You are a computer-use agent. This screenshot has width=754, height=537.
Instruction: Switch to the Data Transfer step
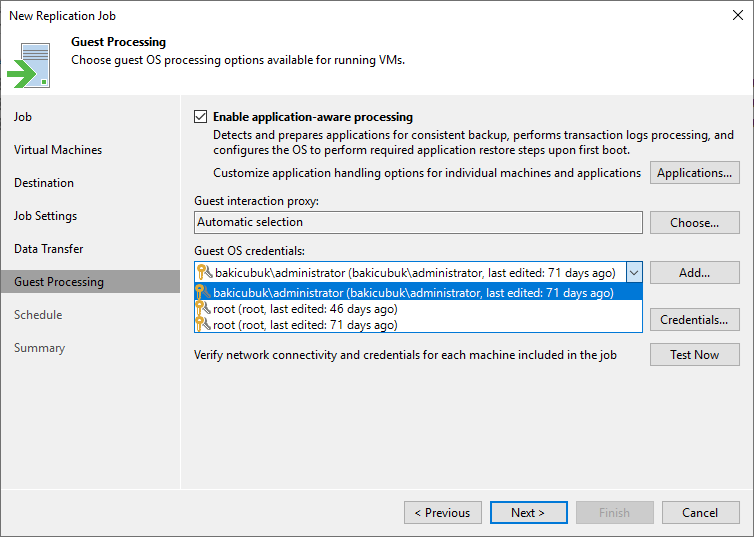click(x=49, y=249)
